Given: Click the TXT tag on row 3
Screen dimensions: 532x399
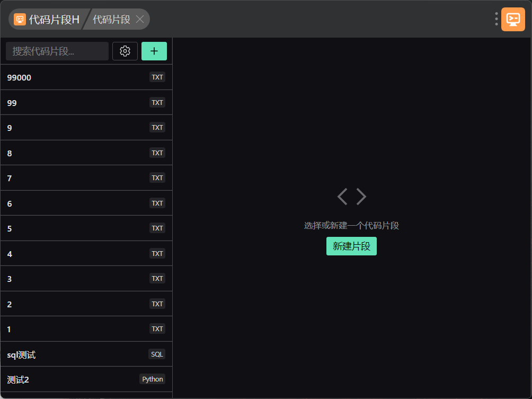Looking at the screenshot, I should [x=157, y=278].
